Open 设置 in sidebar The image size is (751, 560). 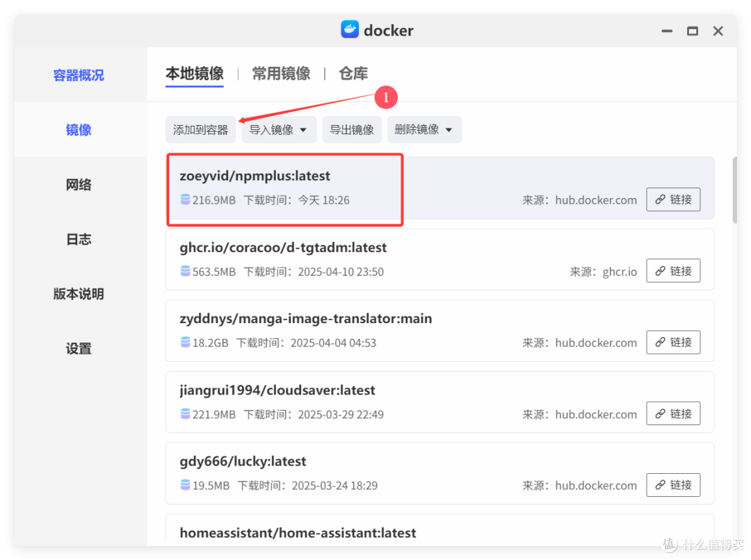pyautogui.click(x=79, y=349)
